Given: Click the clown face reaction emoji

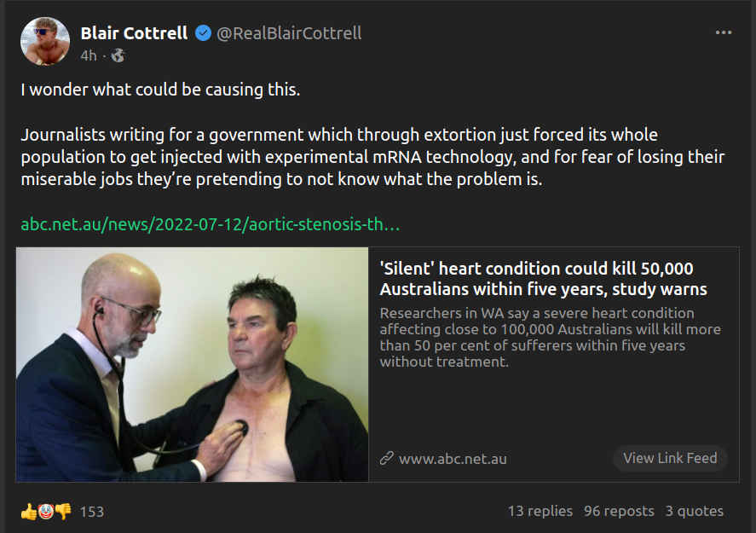Looking at the screenshot, I should pos(46,512).
